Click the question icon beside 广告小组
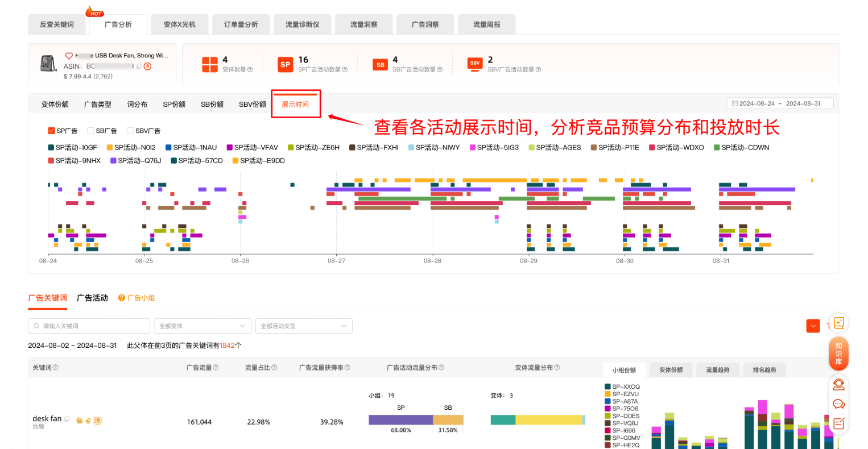Image resolution: width=868 pixels, height=449 pixels. tap(122, 298)
